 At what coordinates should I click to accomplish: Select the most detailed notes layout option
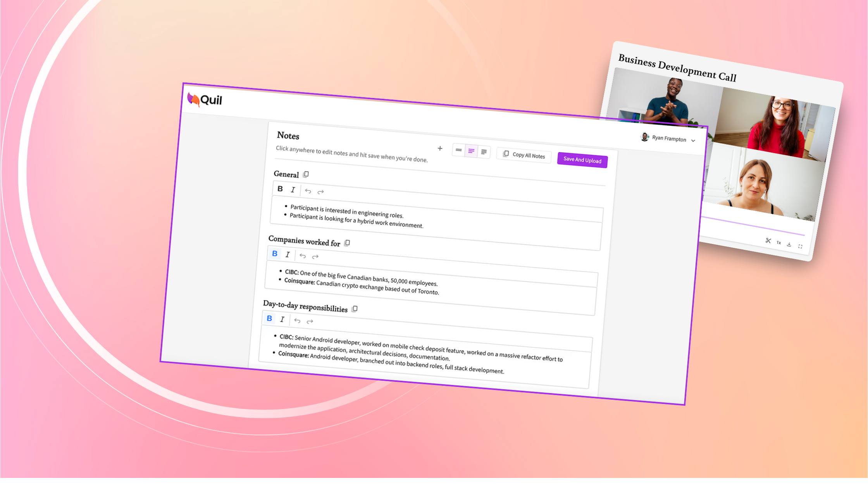[484, 152]
